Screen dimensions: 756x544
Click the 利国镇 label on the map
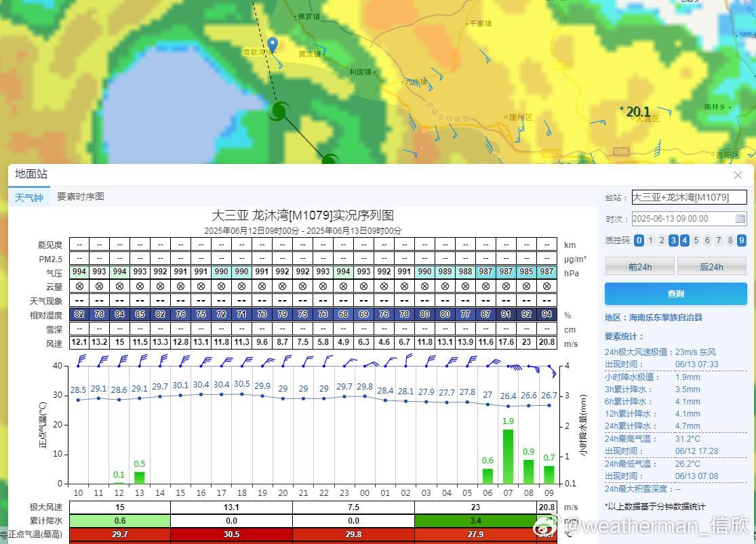click(361, 72)
